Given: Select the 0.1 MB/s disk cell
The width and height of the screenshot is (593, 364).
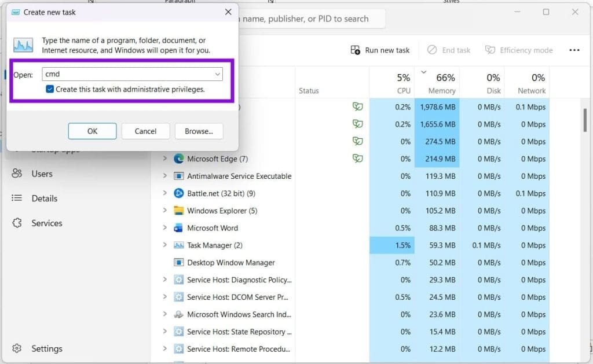Looking at the screenshot, I should tap(482, 245).
